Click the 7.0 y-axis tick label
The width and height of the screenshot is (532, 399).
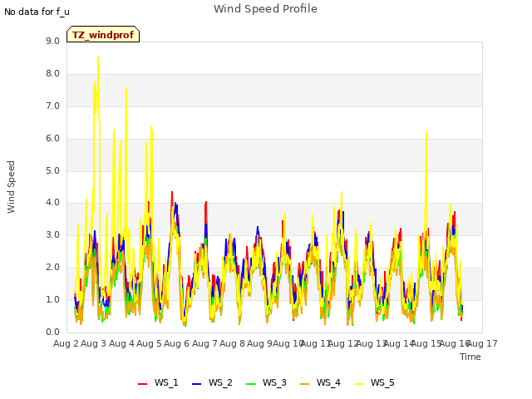[52, 106]
